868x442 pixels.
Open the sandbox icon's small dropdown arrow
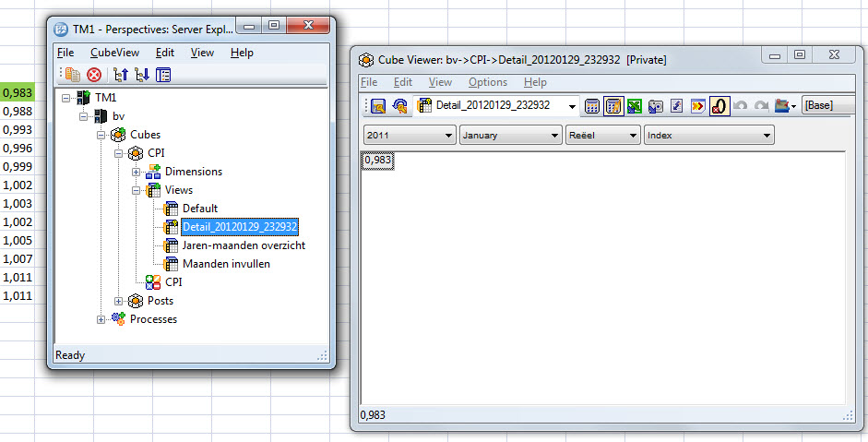click(794, 106)
